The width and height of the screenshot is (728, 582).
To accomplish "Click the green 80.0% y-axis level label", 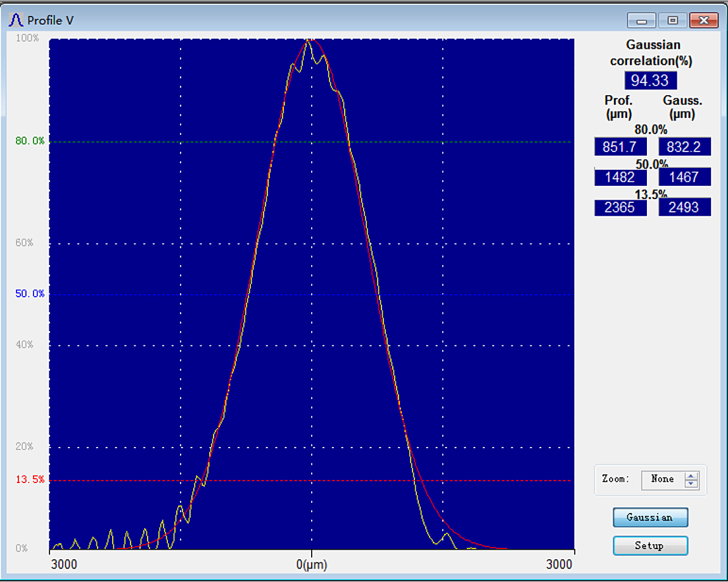I will (30, 141).
